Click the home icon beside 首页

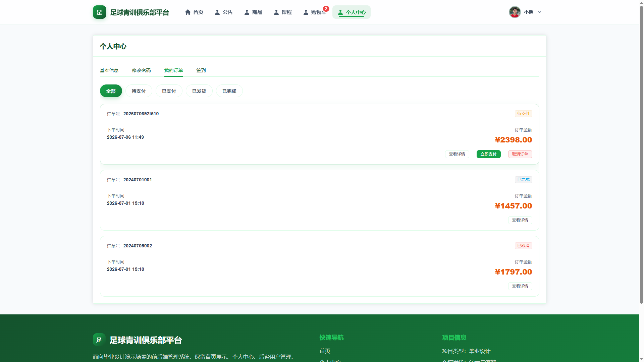coord(188,12)
